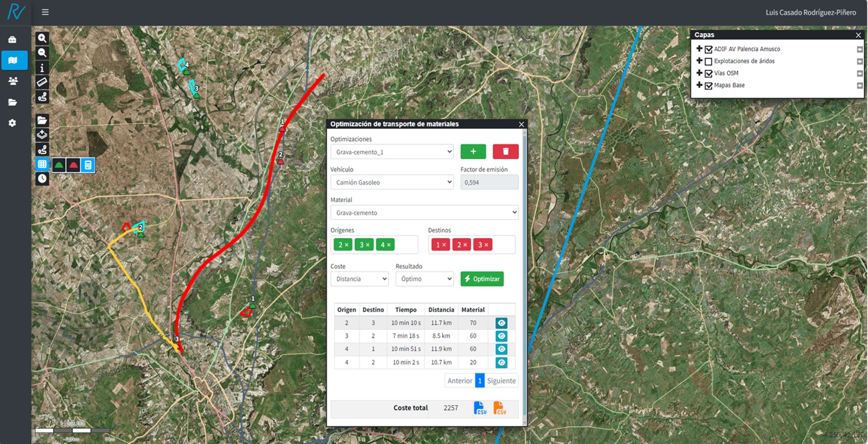Viewport: 868px width, 444px height.
Task: Open the hamburger menu in top bar
Action: click(x=45, y=12)
